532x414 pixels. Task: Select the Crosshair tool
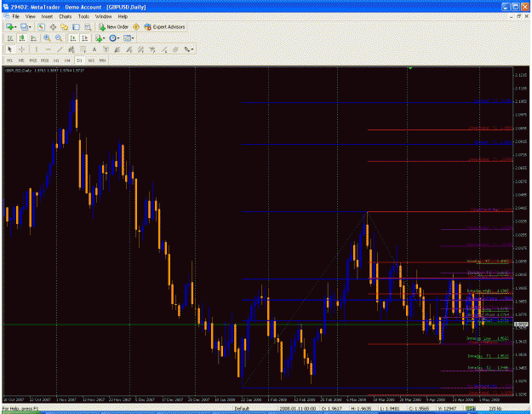22,49
